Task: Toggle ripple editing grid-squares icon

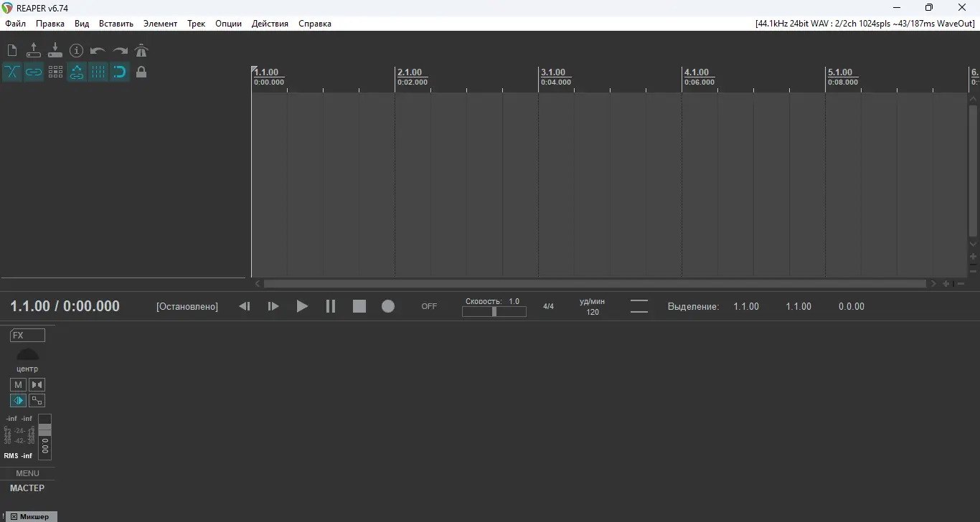Action: point(55,72)
